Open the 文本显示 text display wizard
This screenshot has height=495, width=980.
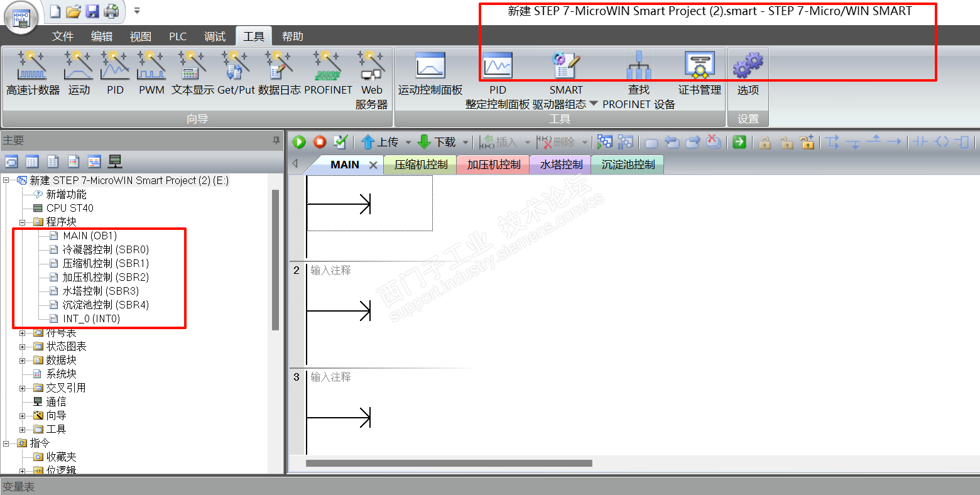192,73
